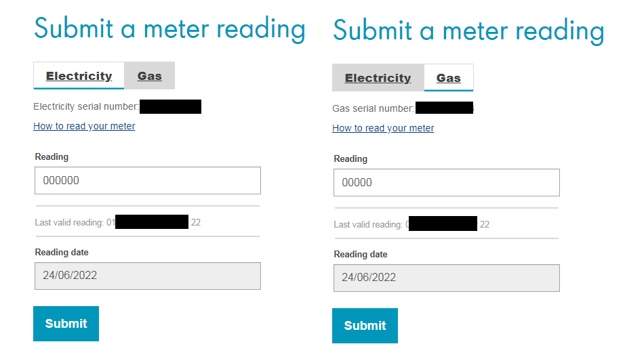644x363 pixels.
Task: Switch to Gas tab in the electricity form
Action: [x=149, y=76]
